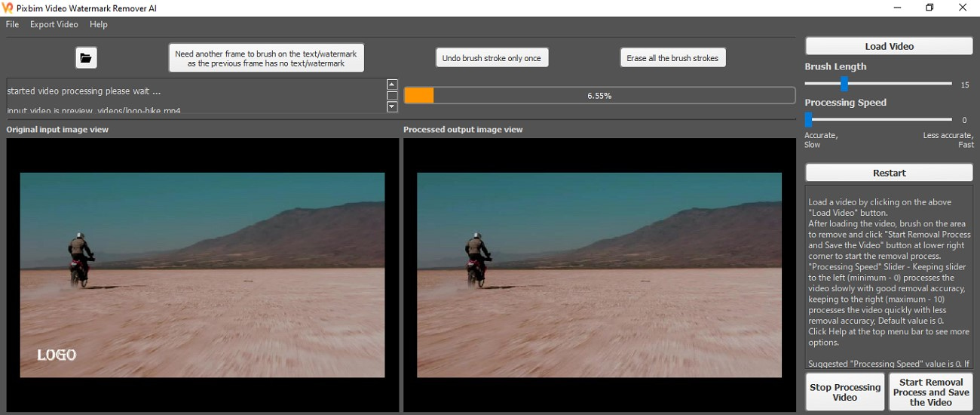Click Stop Processing Video button
This screenshot has height=415, width=980.
point(844,392)
